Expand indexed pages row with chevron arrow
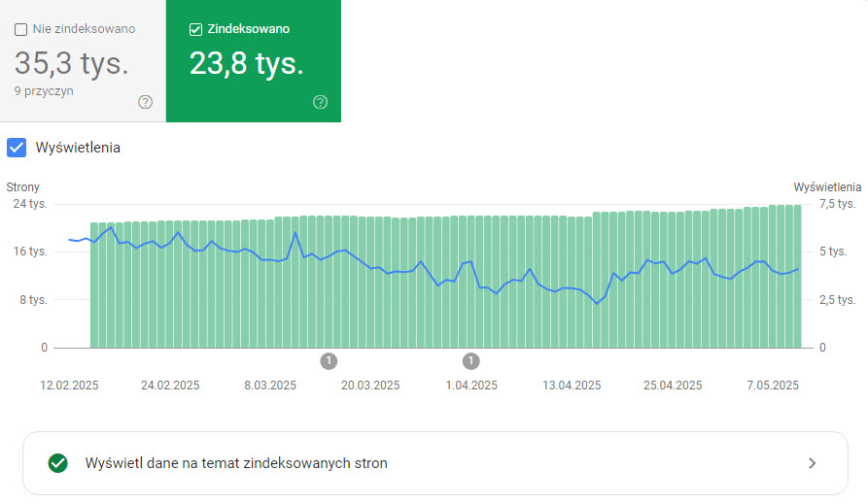This screenshot has width=868, height=504. (x=813, y=463)
